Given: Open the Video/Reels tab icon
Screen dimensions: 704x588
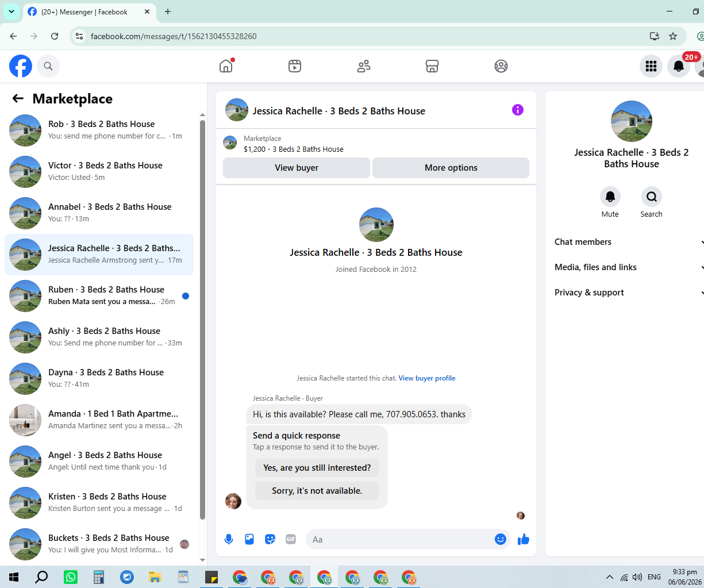Looking at the screenshot, I should coord(295,66).
